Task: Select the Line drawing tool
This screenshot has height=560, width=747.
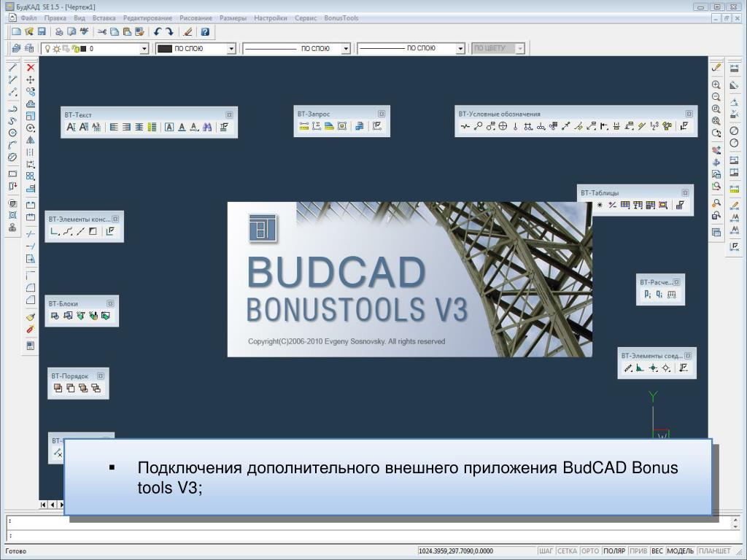Action: pos(13,67)
